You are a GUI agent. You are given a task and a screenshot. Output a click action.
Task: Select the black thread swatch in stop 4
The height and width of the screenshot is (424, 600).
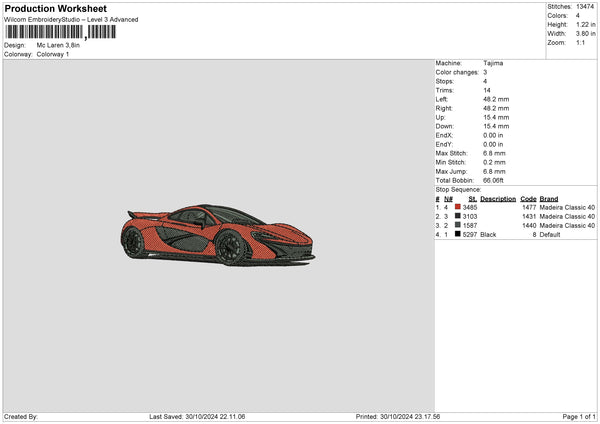point(458,234)
